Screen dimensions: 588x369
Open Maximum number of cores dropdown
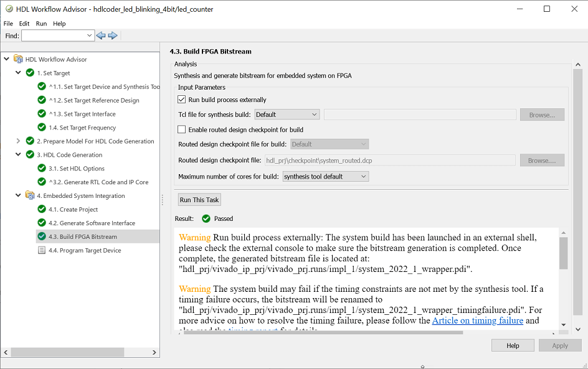click(x=326, y=177)
